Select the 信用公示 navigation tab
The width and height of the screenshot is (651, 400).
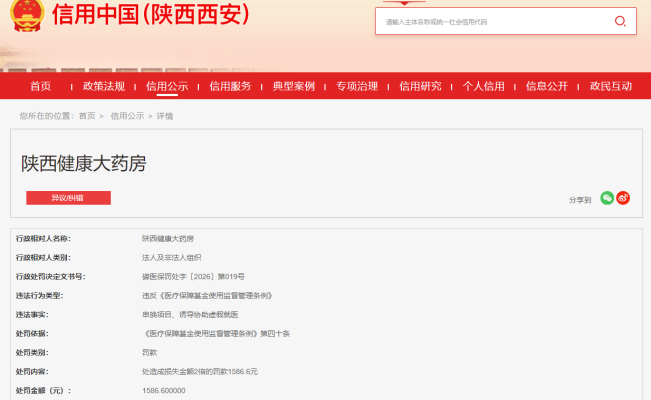click(167, 86)
